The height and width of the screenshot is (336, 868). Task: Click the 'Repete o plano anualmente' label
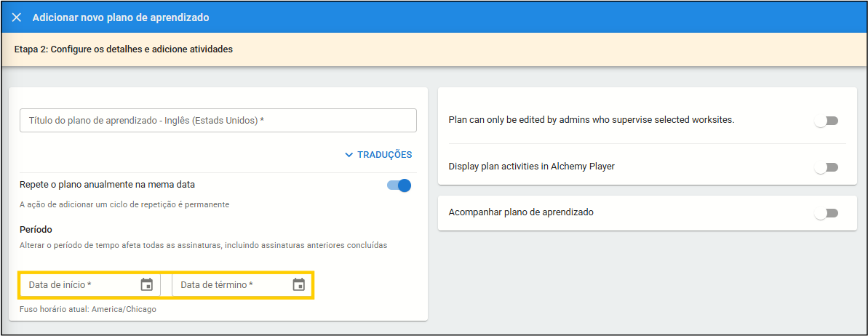tap(107, 185)
